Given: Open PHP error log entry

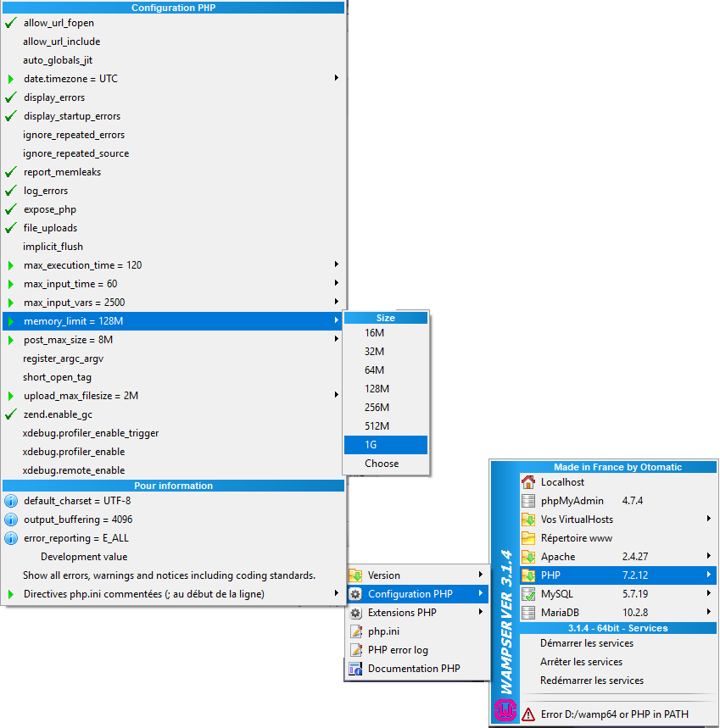Looking at the screenshot, I should point(417,649).
